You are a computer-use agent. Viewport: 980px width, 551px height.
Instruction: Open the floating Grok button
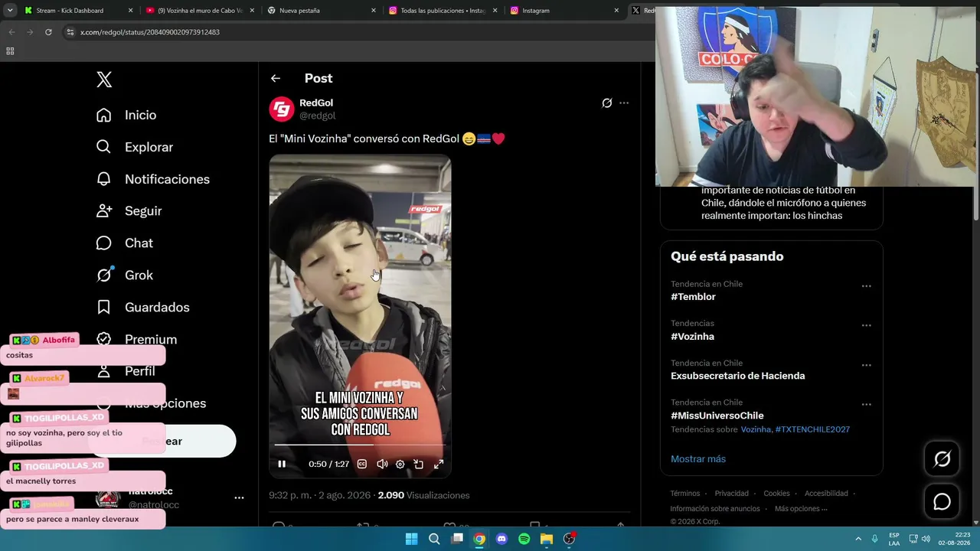click(942, 459)
